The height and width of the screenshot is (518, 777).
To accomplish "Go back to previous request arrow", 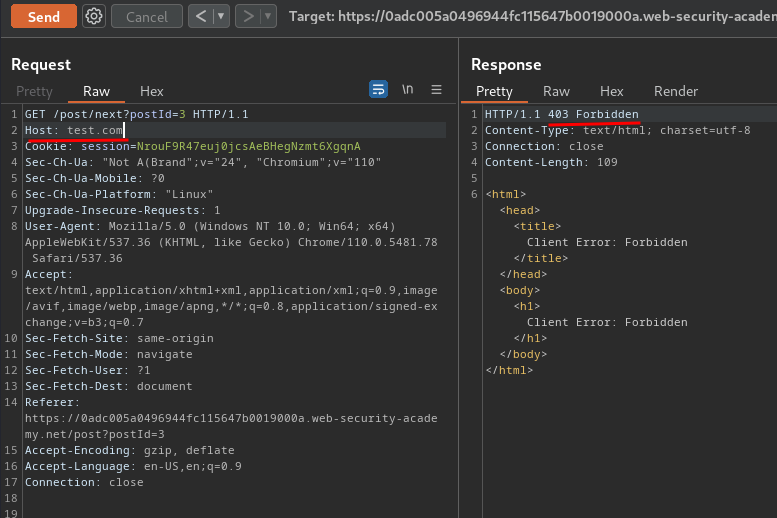I will click(x=201, y=16).
